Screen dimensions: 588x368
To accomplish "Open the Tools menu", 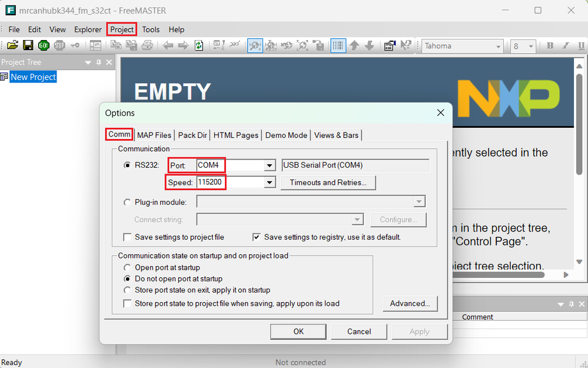I will click(x=151, y=29).
